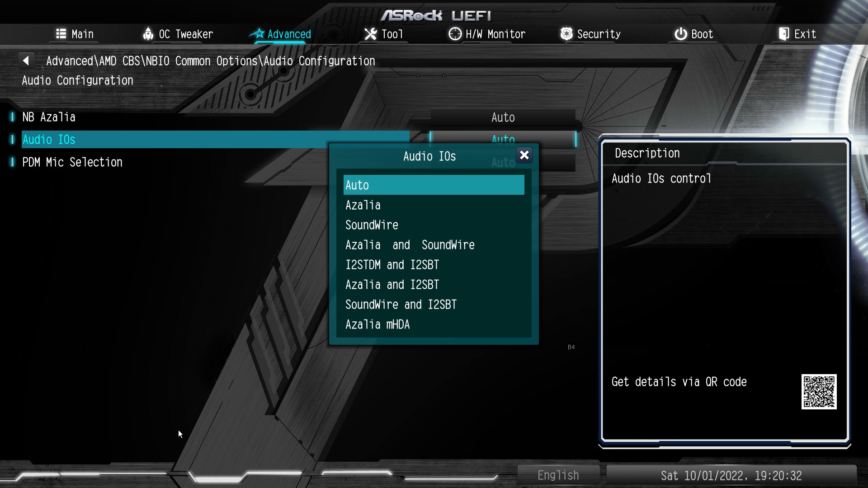Select Azalia and SoundWire option
Screen dimensions: 868x488
[x=410, y=245]
